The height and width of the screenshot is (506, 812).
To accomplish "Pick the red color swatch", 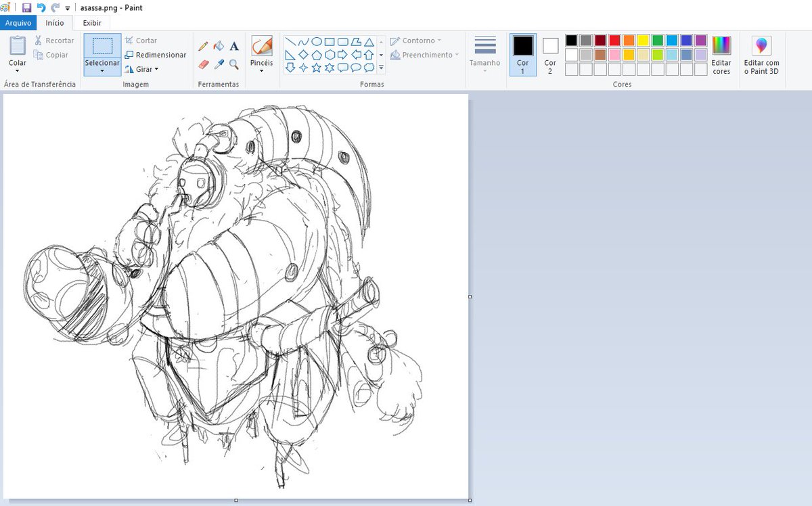I will pos(614,41).
